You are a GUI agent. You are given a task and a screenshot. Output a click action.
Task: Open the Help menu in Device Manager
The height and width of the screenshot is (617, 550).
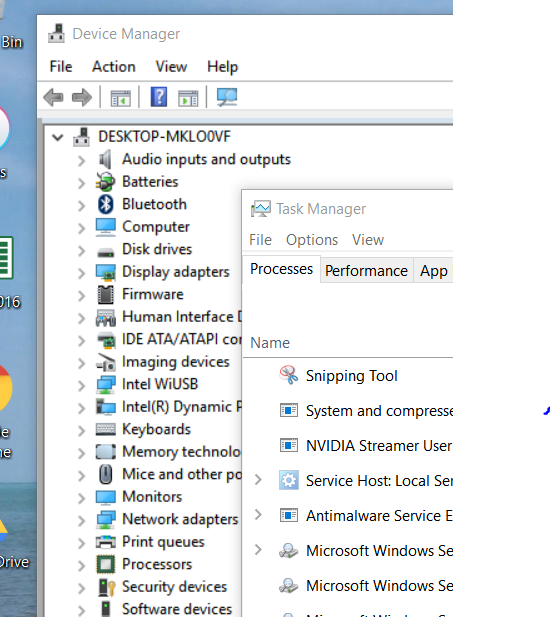(x=223, y=67)
